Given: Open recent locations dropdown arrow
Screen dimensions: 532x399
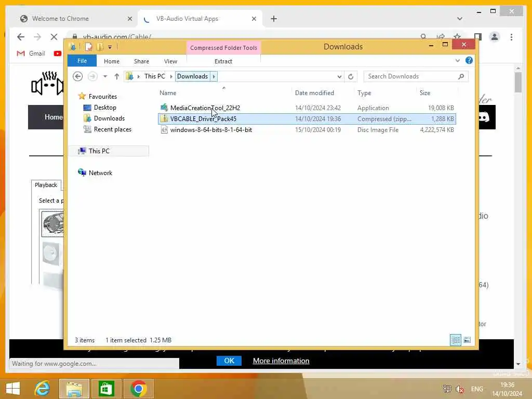Looking at the screenshot, I should 105,76.
